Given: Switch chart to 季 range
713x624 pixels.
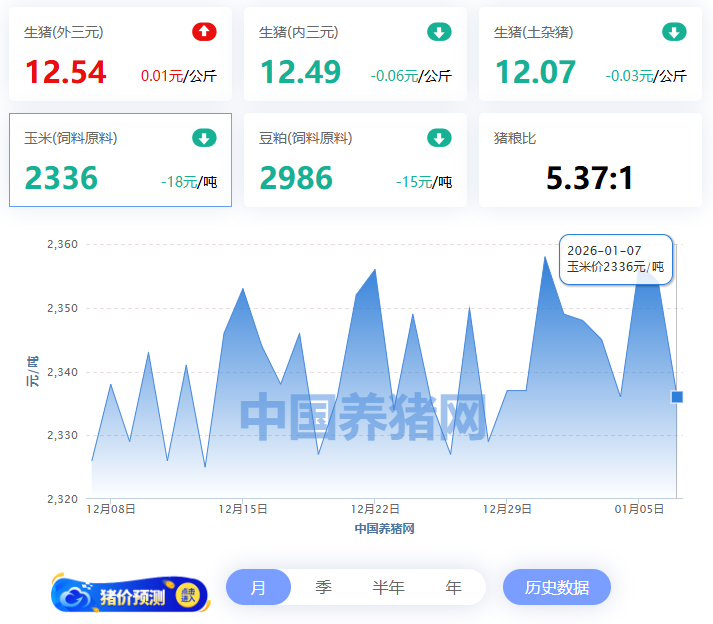Looking at the screenshot, I should pyautogui.click(x=323, y=587).
